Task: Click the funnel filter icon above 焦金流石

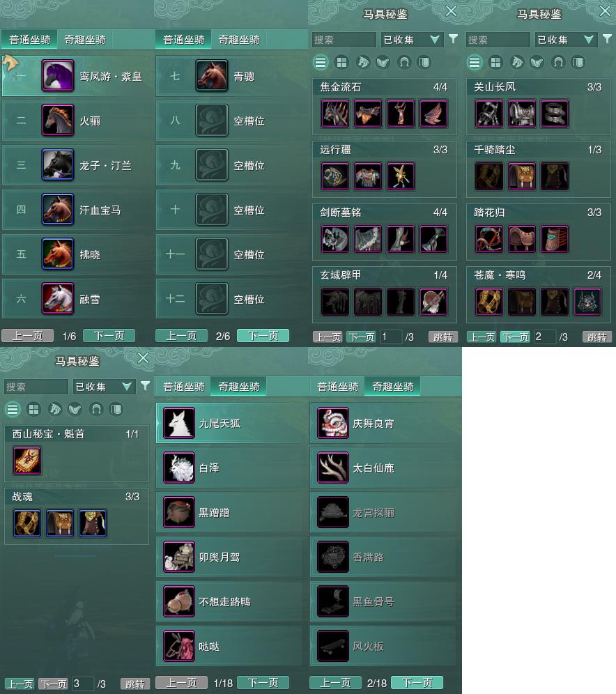Action: pyautogui.click(x=453, y=39)
